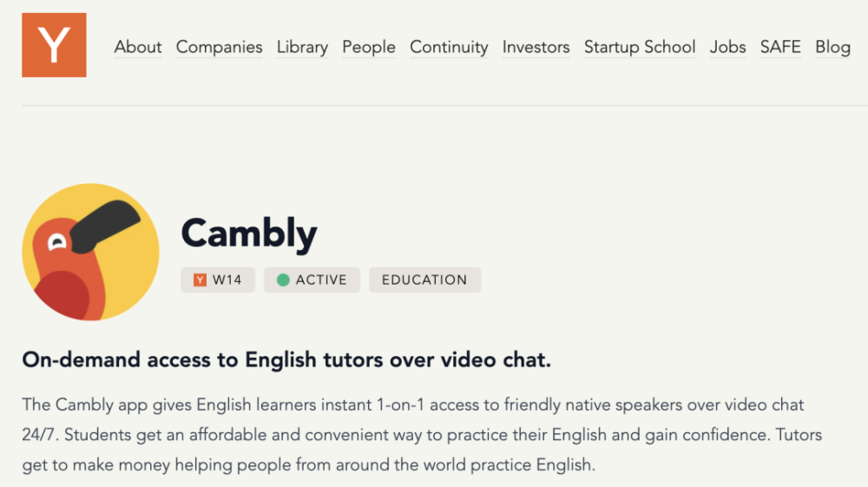Select the W14 batch tag

[218, 280]
